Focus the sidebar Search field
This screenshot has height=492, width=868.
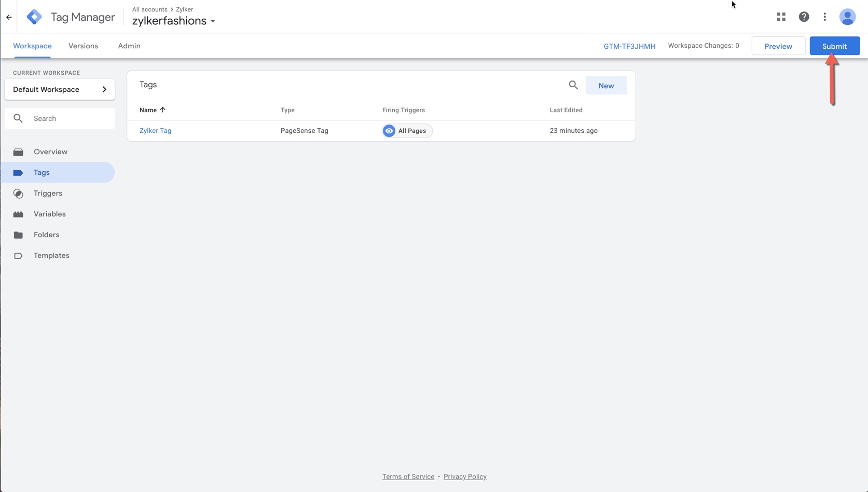point(60,118)
